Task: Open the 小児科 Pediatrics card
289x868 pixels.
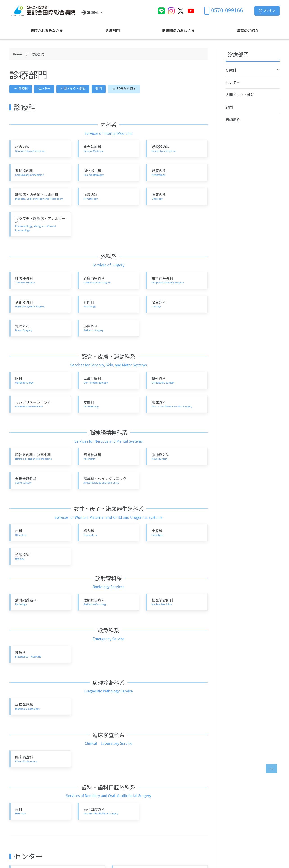Action: pos(177,533)
